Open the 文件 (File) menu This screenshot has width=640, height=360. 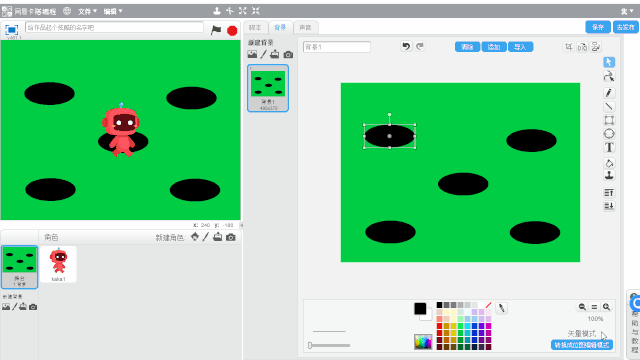click(x=87, y=11)
